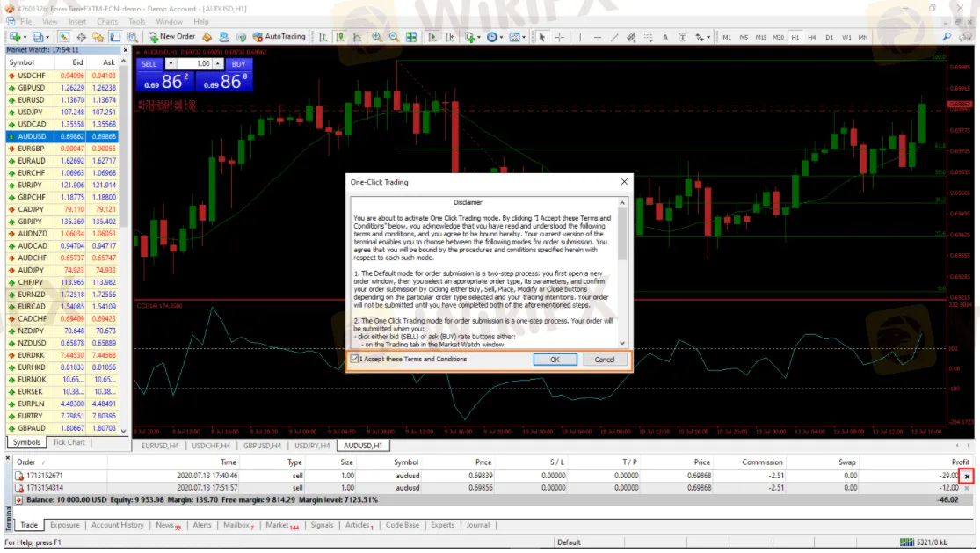Screen dimensions: 980x553
Task: Open the Strategy Tester magnifier-chart icon
Action: tap(132, 38)
